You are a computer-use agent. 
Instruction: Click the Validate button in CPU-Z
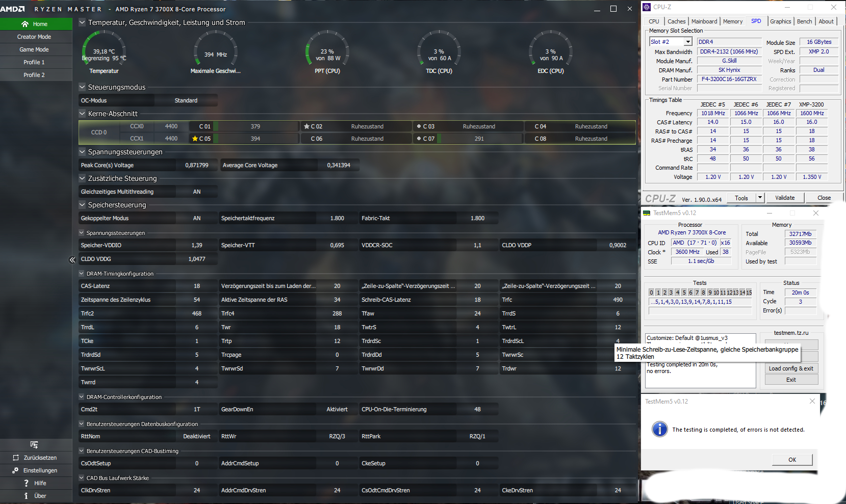(x=785, y=198)
